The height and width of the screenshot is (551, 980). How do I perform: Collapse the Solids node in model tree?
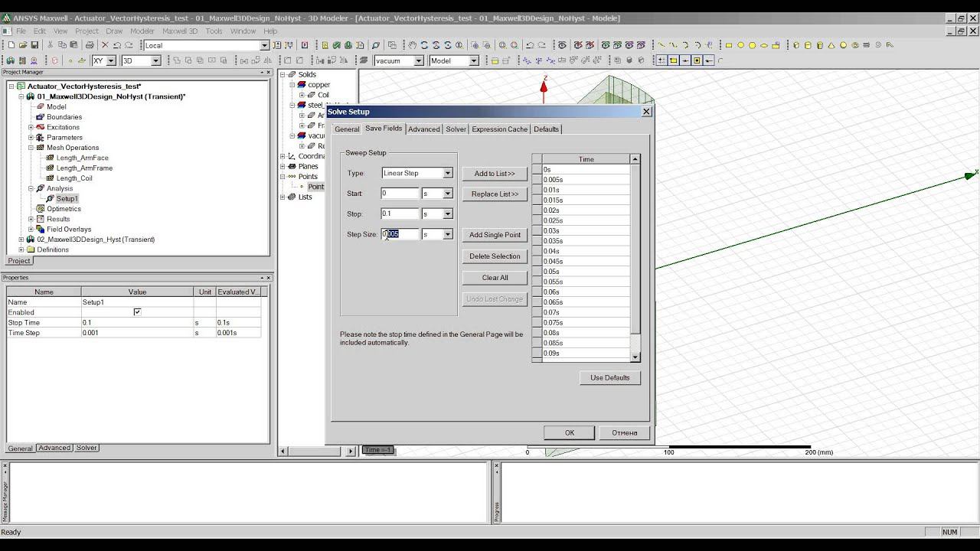283,74
